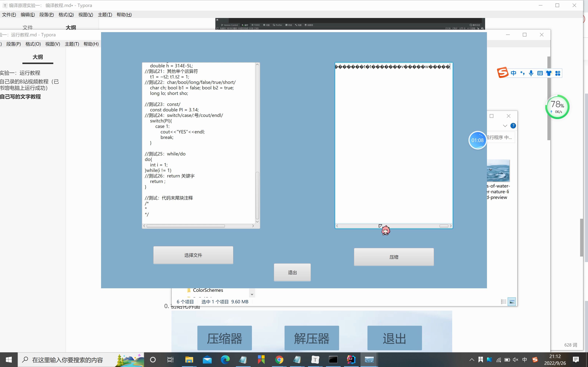Open the Sogou soft keyboard
The width and height of the screenshot is (588, 367).
[540, 73]
